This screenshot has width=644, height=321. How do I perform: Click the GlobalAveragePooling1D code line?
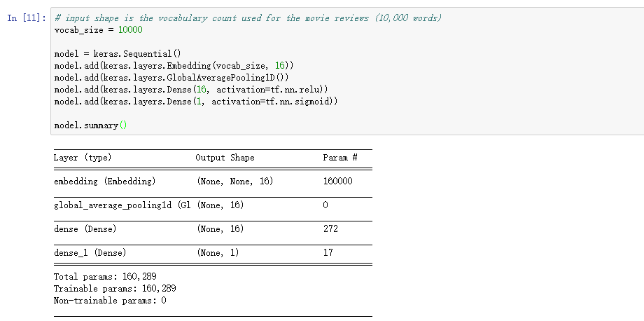click(x=171, y=78)
